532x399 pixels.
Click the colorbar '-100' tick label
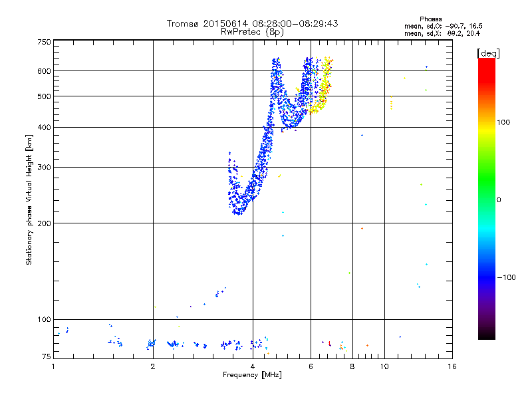point(506,277)
